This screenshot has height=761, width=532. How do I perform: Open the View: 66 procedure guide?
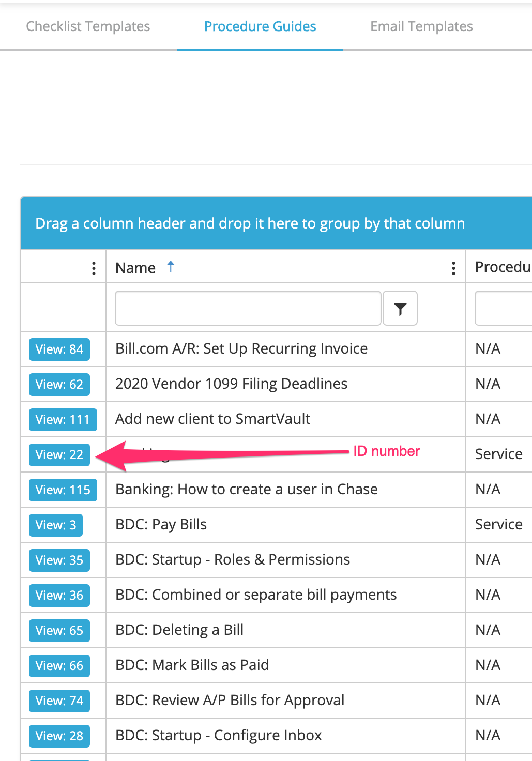click(x=59, y=666)
